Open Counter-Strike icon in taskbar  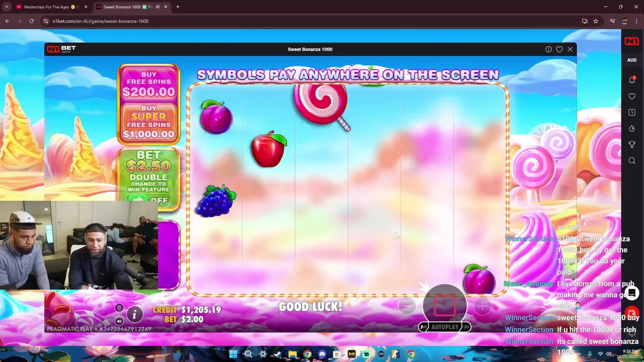(x=396, y=354)
